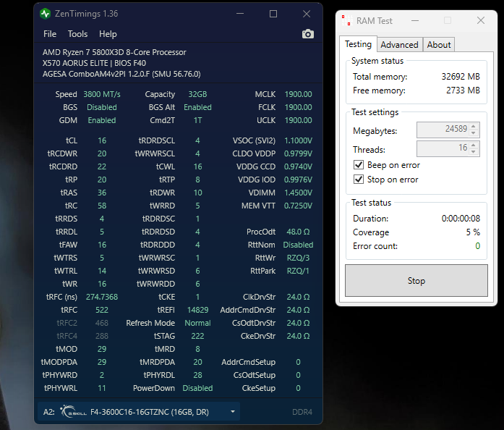504x430 pixels.
Task: Minimize the RAM Test window
Action: (x=415, y=20)
